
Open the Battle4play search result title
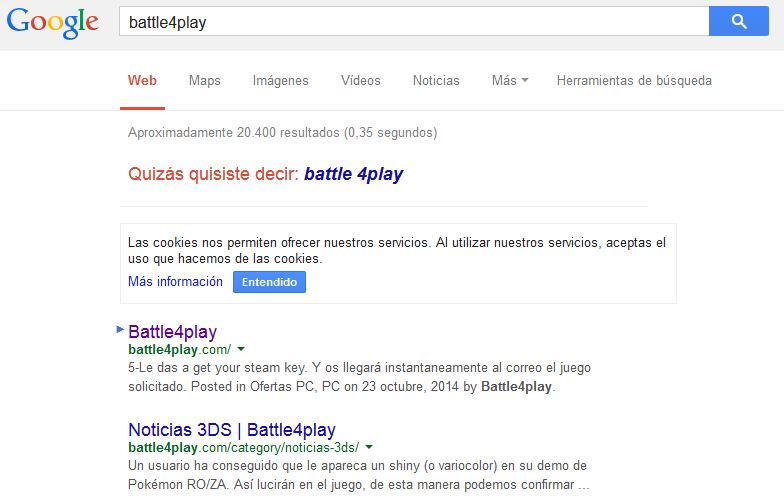[x=172, y=332]
